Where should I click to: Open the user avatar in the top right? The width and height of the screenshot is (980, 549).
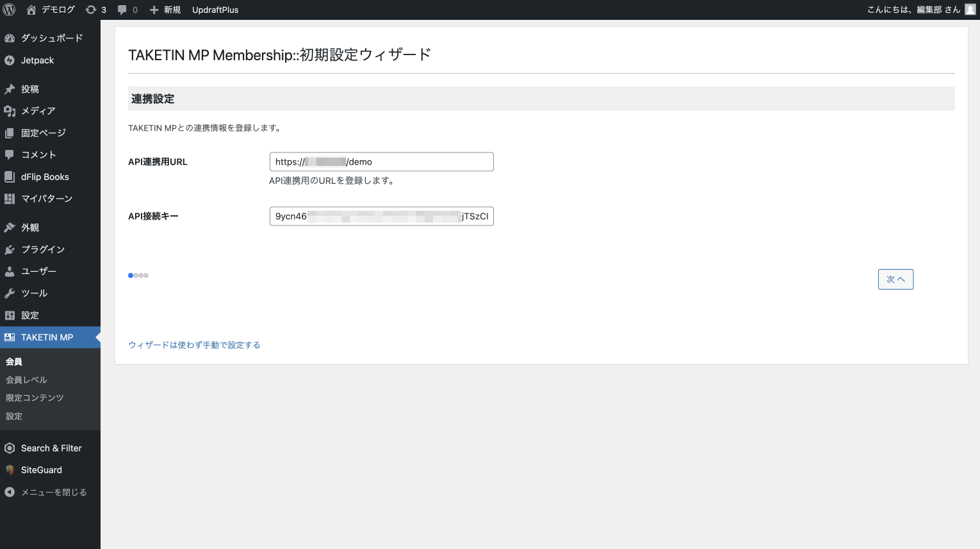tap(970, 9)
